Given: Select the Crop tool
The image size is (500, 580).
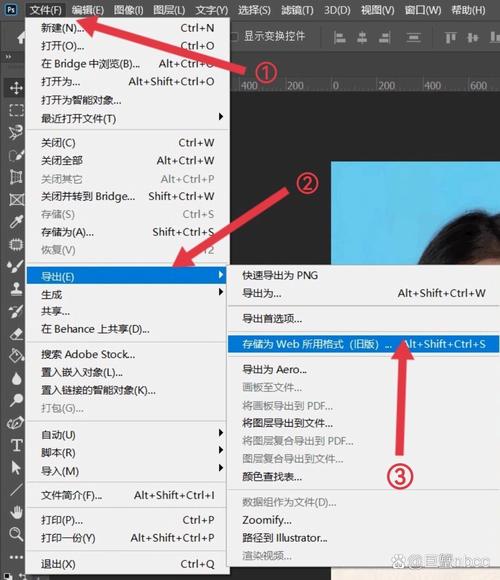Looking at the screenshot, I should click(16, 177).
